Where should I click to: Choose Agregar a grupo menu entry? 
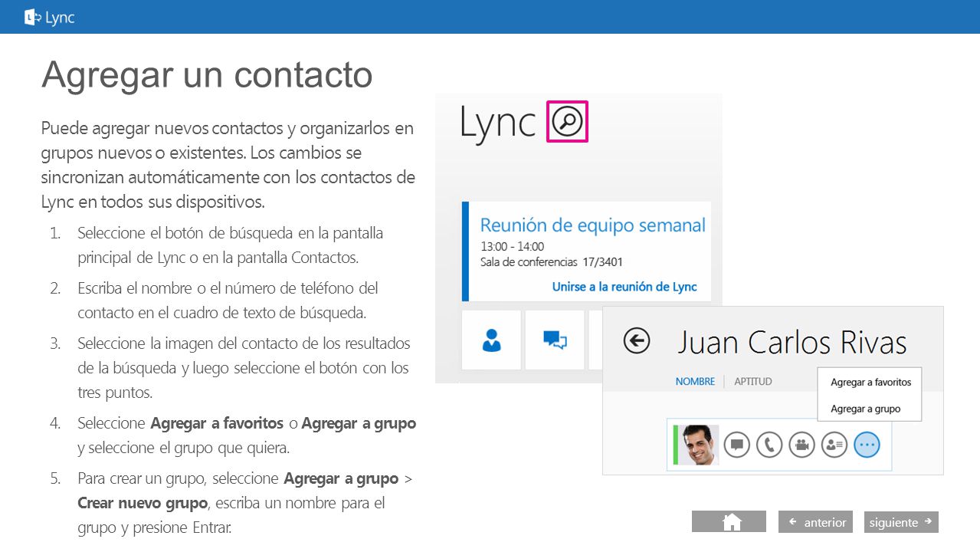pos(866,409)
